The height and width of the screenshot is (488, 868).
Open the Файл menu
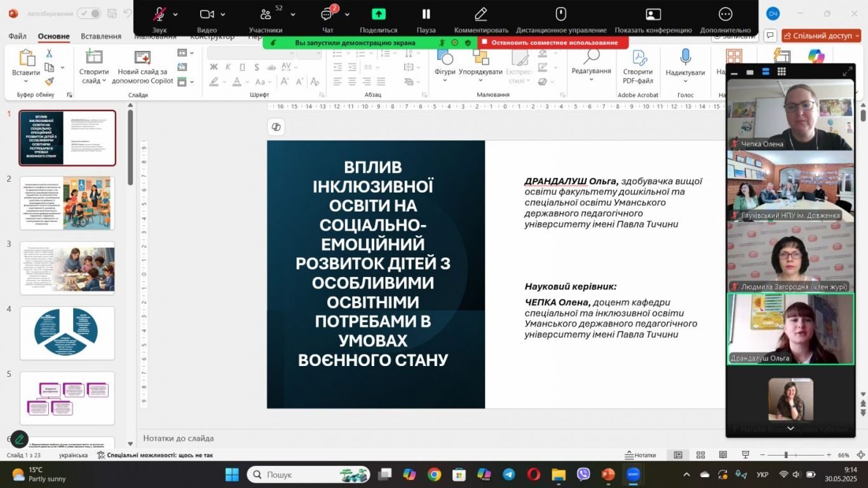[17, 36]
